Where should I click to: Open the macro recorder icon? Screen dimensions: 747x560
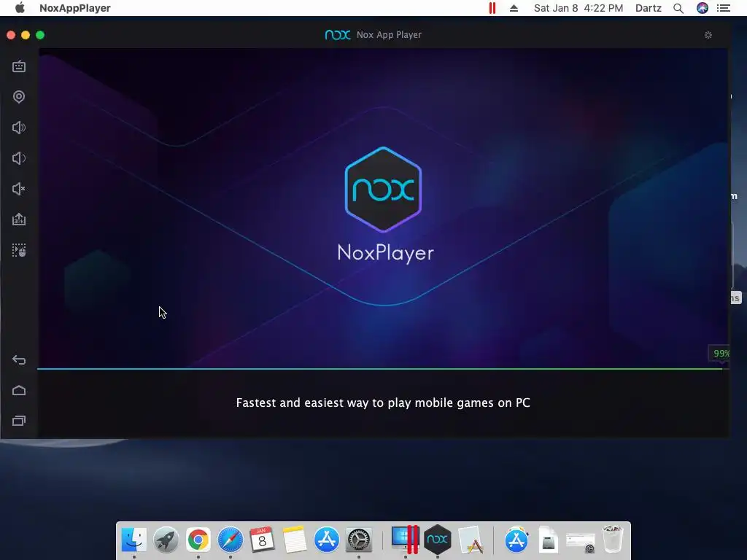(19, 251)
